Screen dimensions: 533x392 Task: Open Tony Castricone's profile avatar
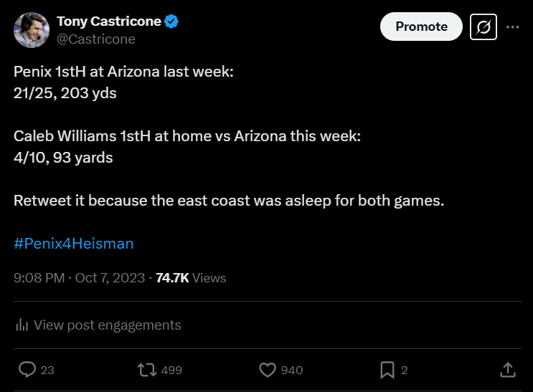coord(32,30)
